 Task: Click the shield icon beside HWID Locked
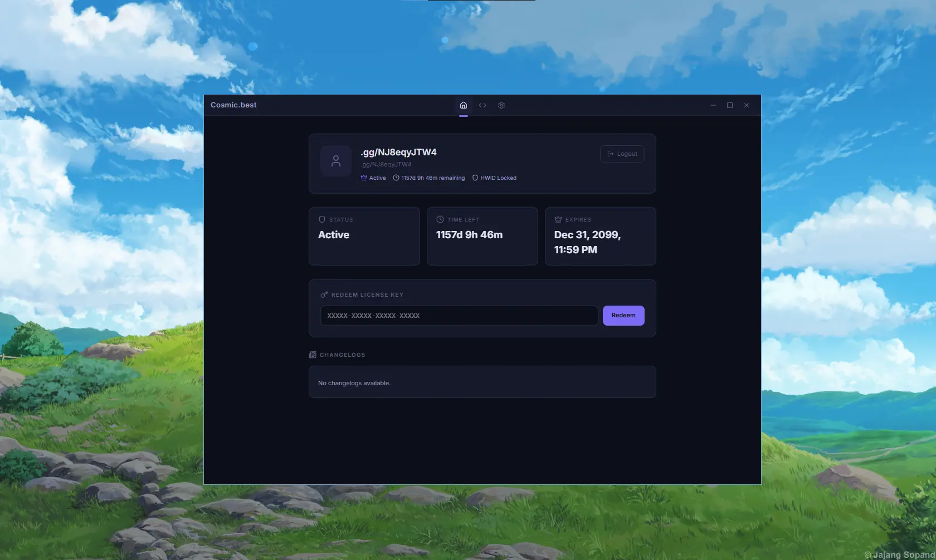coord(475,178)
